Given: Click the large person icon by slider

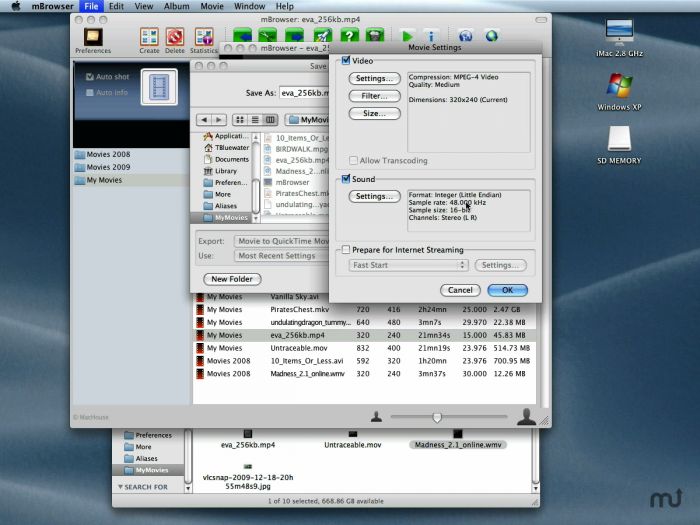Looking at the screenshot, I should [526, 416].
